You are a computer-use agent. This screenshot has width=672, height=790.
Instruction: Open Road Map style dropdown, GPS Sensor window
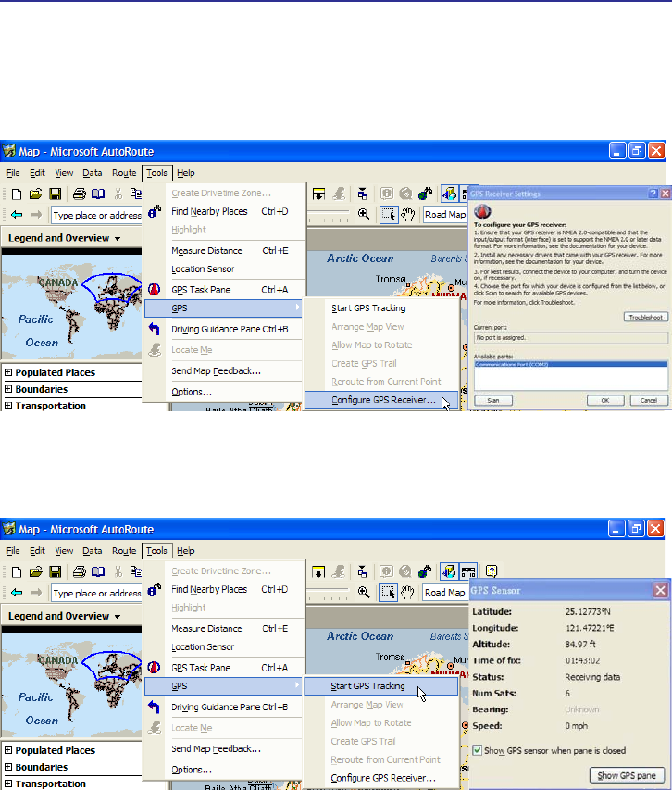pyautogui.click(x=445, y=593)
